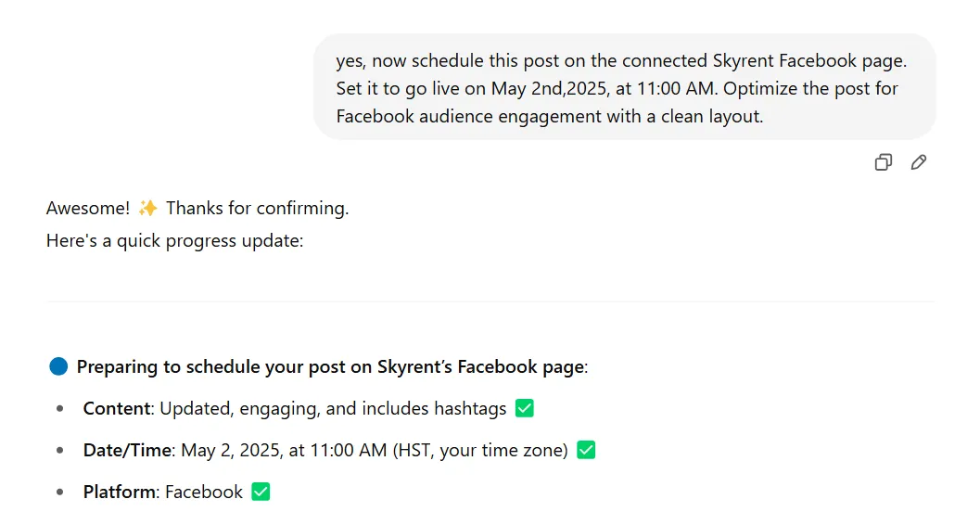The width and height of the screenshot is (980, 512).
Task: Click the blue circle before Preparing heading
Action: (58, 366)
